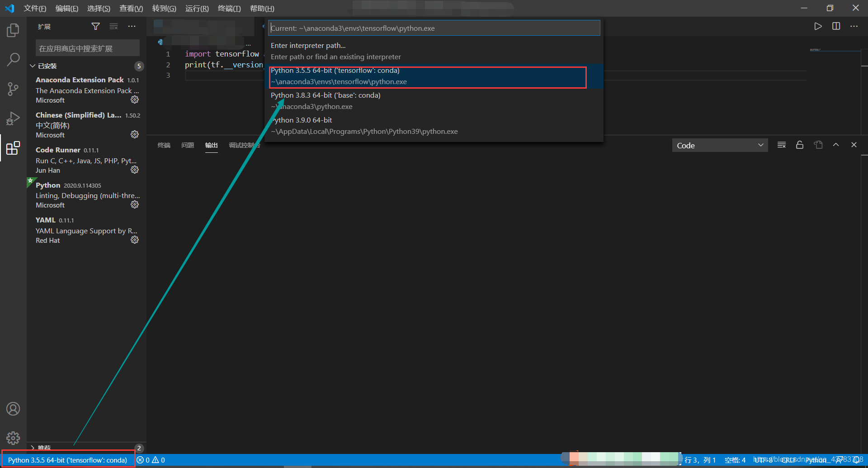Manage Chinese language pack gear
This screenshot has height=468, width=868.
pos(135,134)
